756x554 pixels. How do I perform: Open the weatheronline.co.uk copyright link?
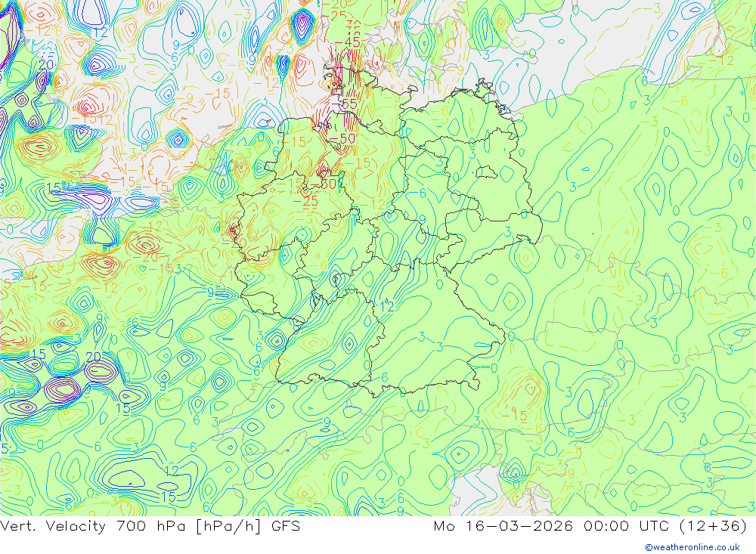(692, 547)
